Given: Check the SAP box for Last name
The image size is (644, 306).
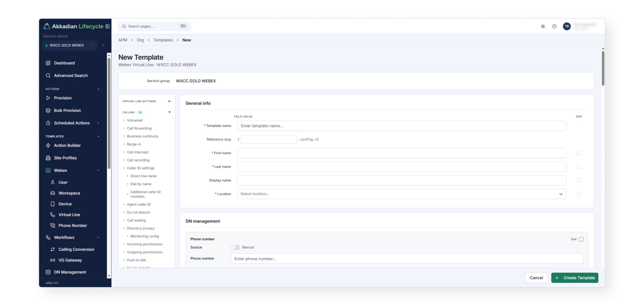Looking at the screenshot, I should [x=579, y=167].
